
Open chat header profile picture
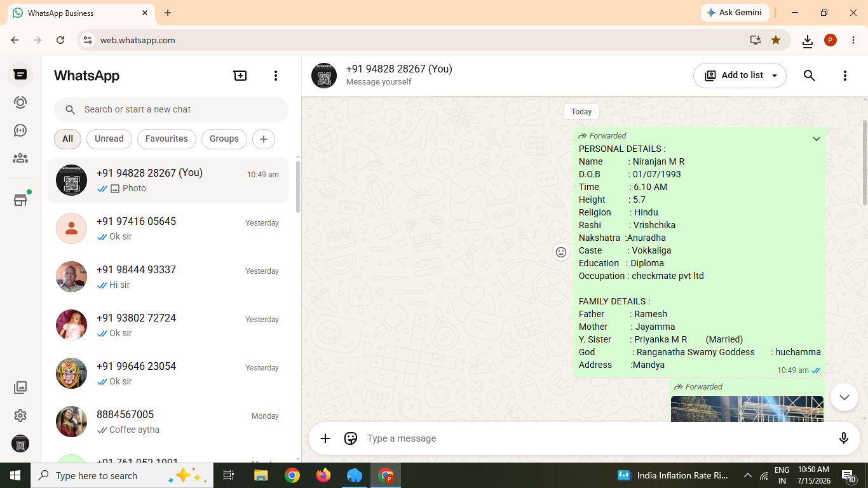coord(324,76)
